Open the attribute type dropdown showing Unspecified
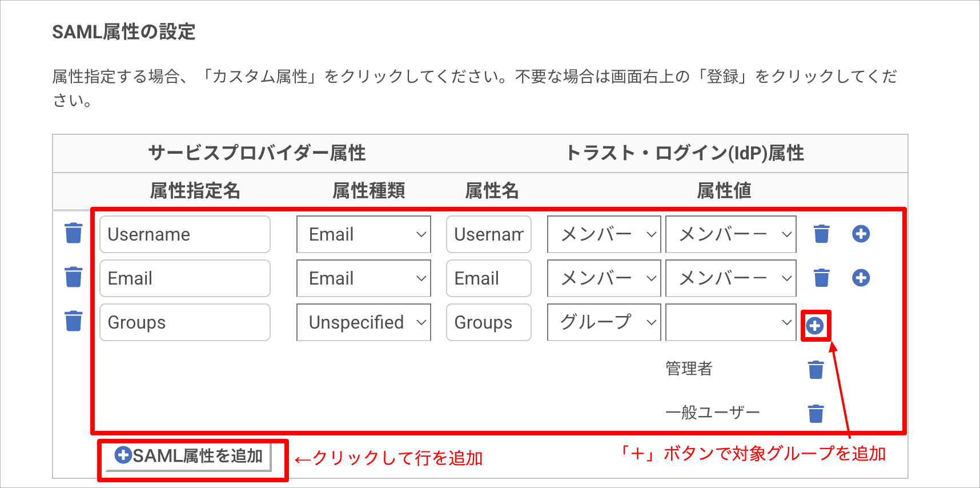980x488 pixels. (364, 322)
